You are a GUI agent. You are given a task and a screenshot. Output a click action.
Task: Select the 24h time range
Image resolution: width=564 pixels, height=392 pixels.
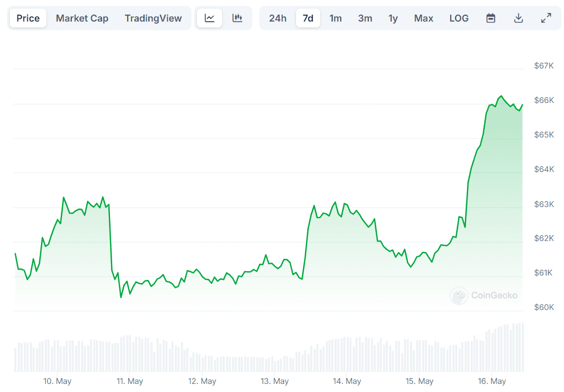278,18
